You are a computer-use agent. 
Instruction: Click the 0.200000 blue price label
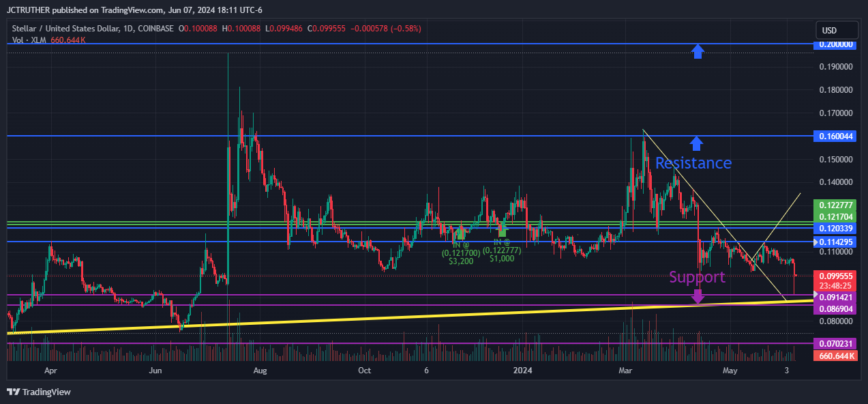point(834,44)
